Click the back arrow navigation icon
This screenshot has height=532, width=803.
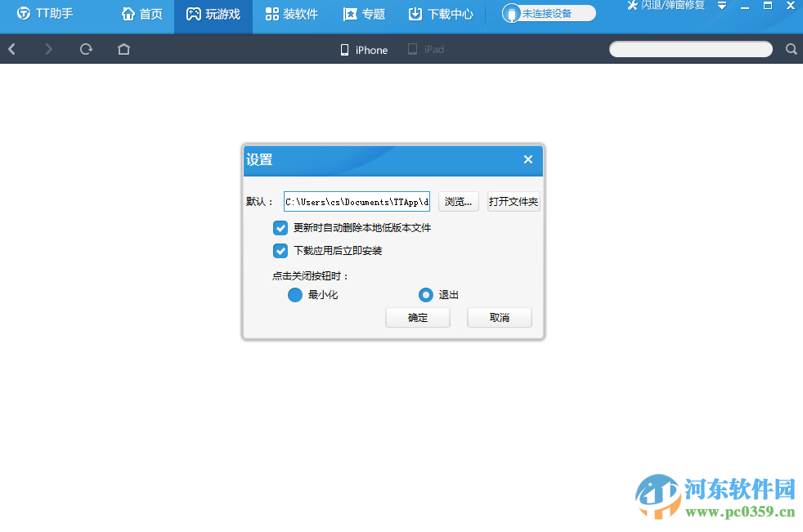pyautogui.click(x=11, y=49)
